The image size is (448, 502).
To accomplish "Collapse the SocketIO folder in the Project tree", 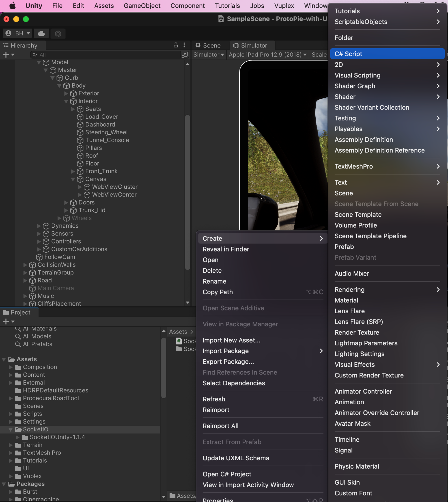I will point(11,429).
